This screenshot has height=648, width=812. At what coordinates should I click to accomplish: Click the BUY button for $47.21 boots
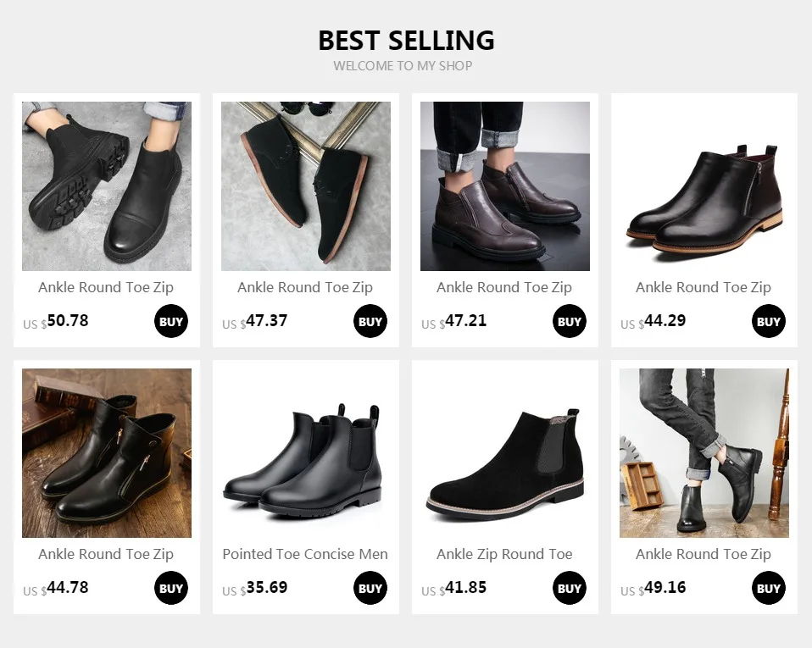pos(569,321)
